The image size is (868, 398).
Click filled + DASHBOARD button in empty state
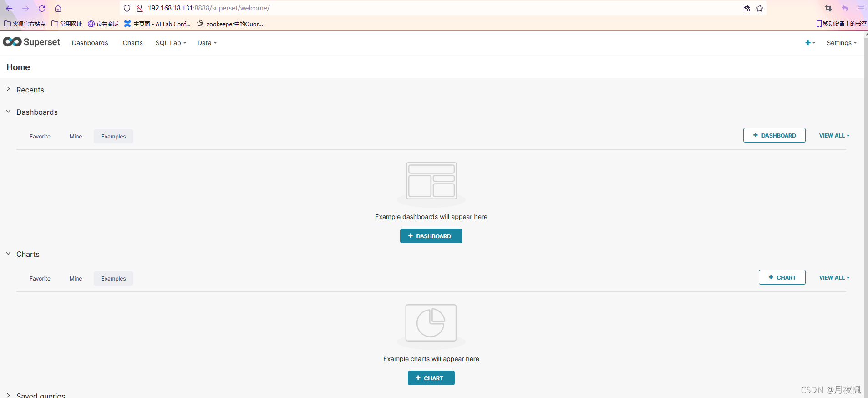431,236
